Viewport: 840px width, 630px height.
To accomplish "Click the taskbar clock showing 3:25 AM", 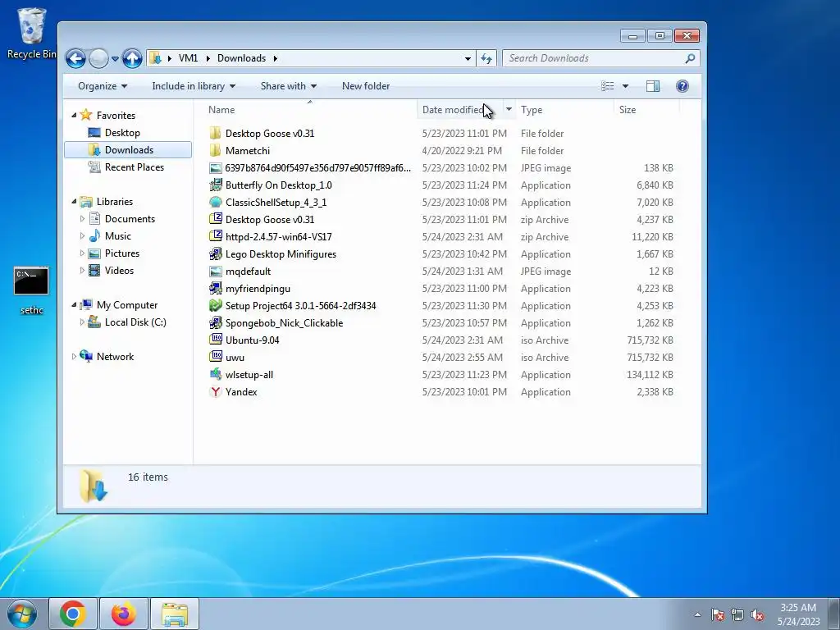I will click(x=798, y=614).
